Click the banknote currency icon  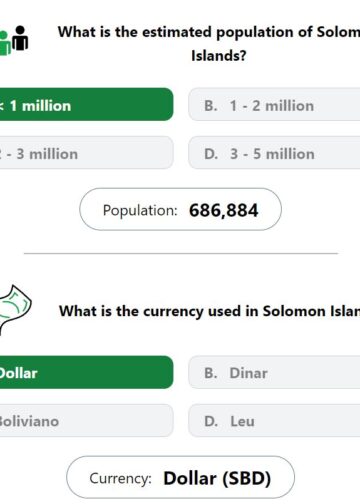point(15,309)
